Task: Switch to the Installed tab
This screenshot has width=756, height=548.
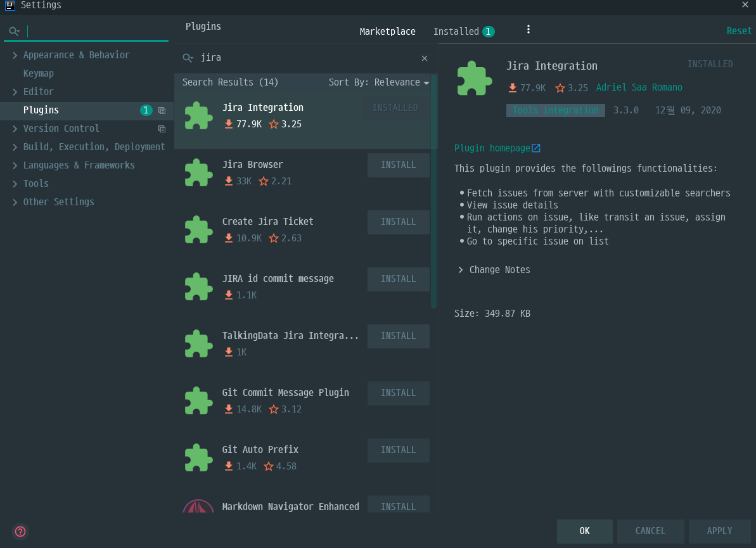Action: point(456,31)
